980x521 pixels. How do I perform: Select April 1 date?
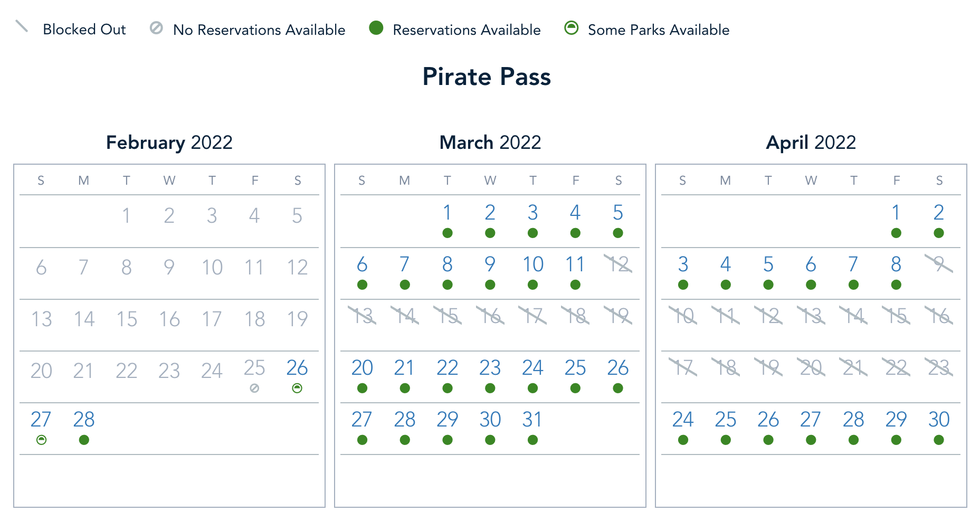pyautogui.click(x=896, y=213)
